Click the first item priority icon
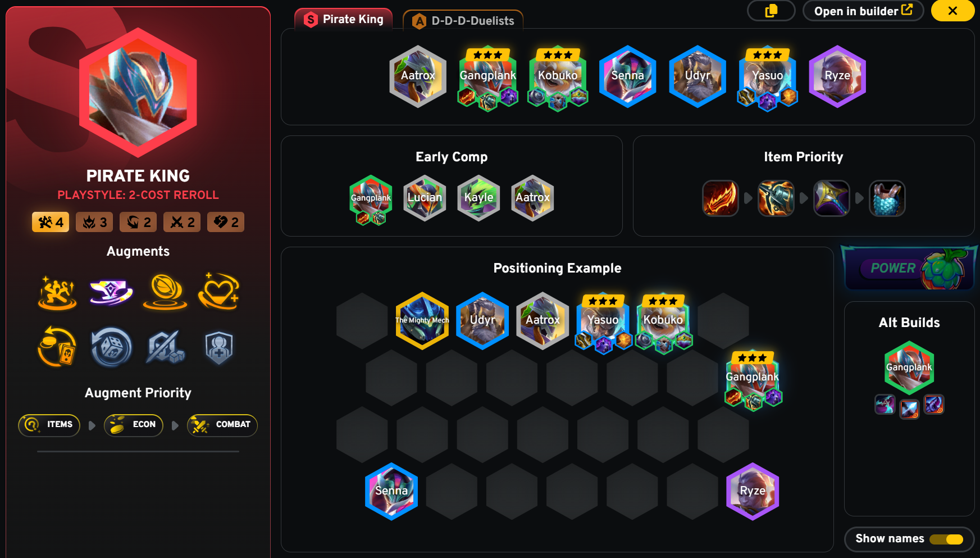Viewport: 980px width, 558px height. (720, 198)
